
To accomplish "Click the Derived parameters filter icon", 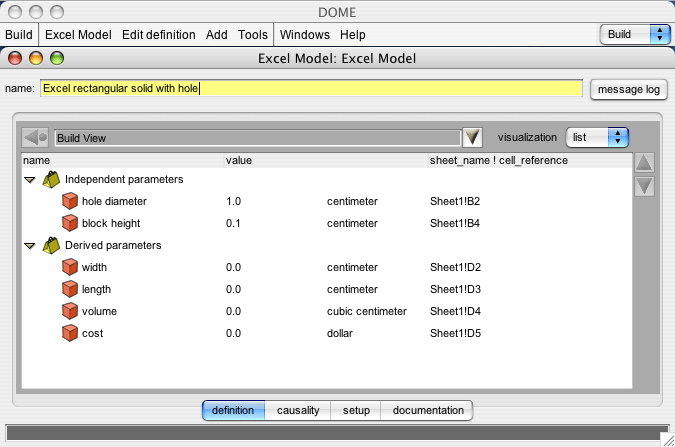I will [x=51, y=245].
